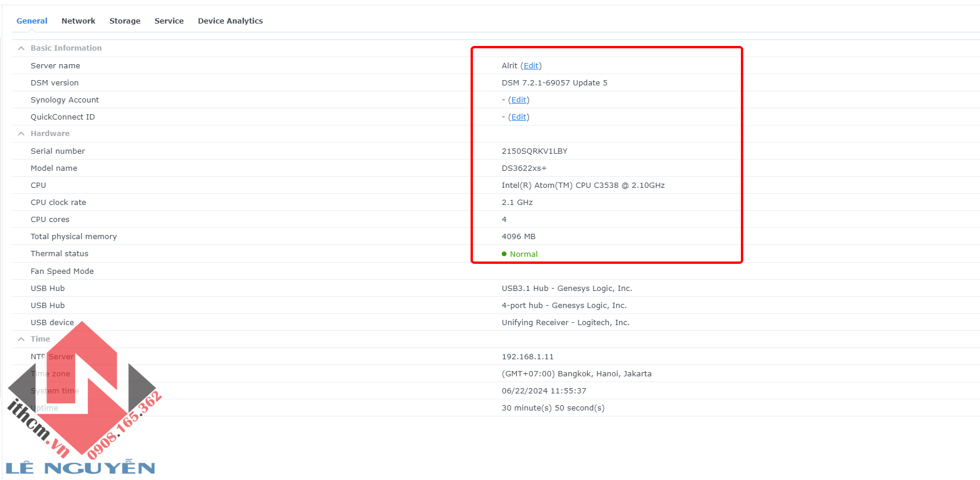Open the Network tab
980x480 pixels.
(78, 21)
